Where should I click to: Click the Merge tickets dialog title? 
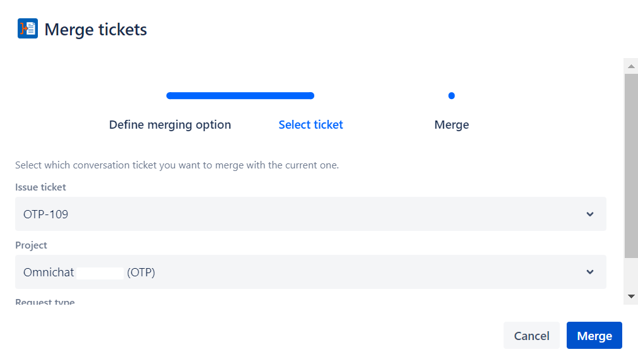96,30
